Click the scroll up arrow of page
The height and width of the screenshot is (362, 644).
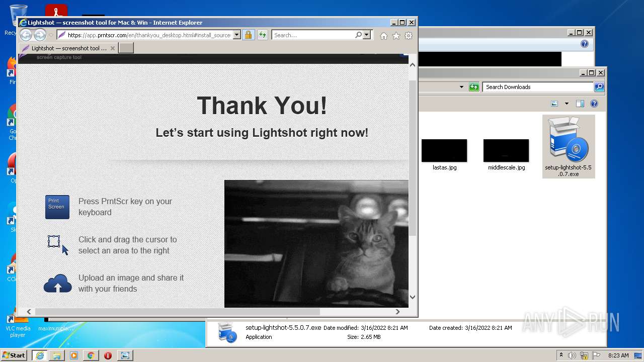pyautogui.click(x=413, y=65)
